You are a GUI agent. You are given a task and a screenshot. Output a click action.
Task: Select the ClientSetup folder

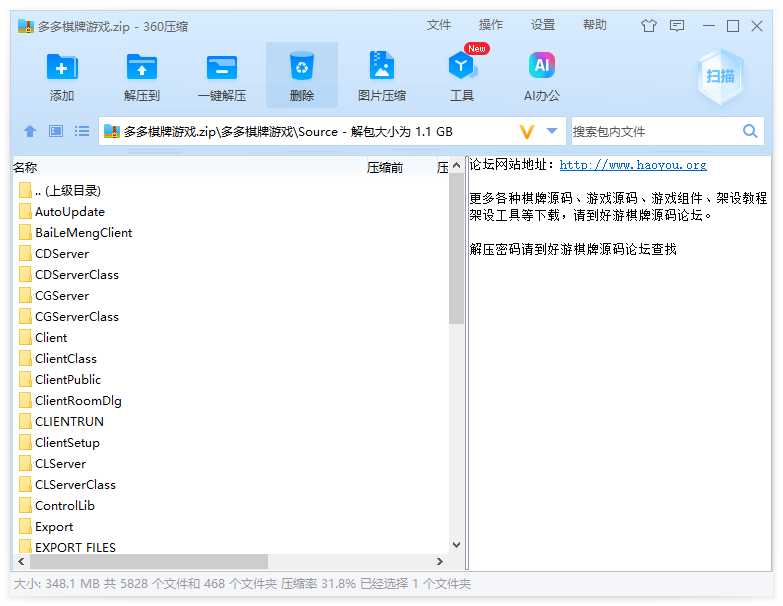(59, 442)
